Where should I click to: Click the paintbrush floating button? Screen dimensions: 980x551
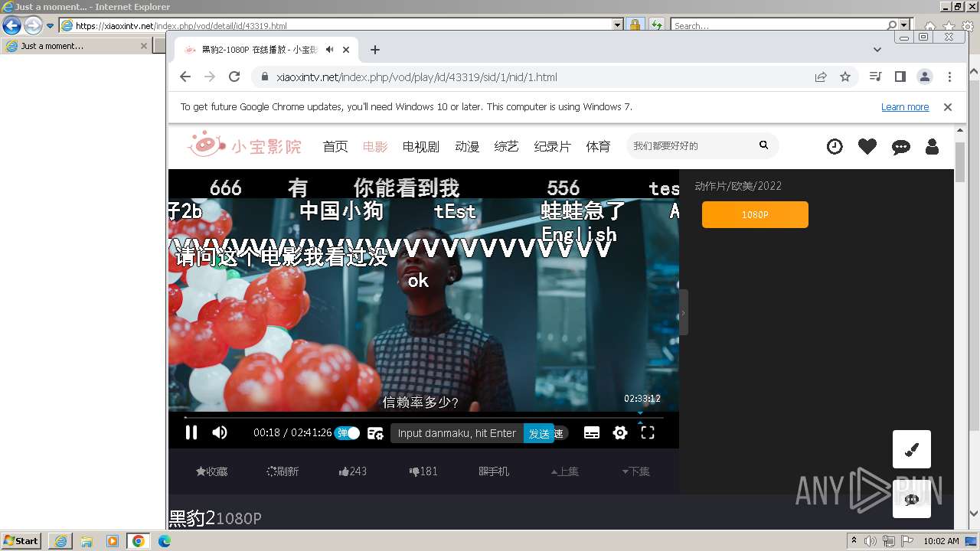912,449
